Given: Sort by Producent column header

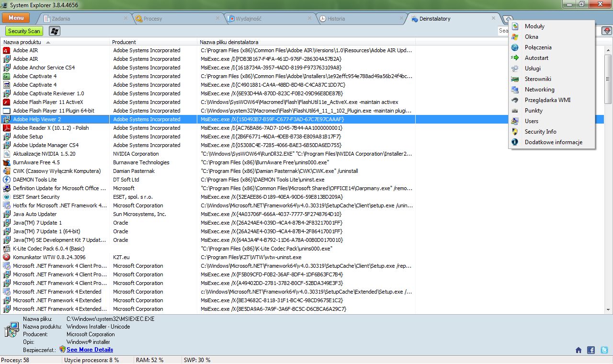Looking at the screenshot, I should 153,42.
